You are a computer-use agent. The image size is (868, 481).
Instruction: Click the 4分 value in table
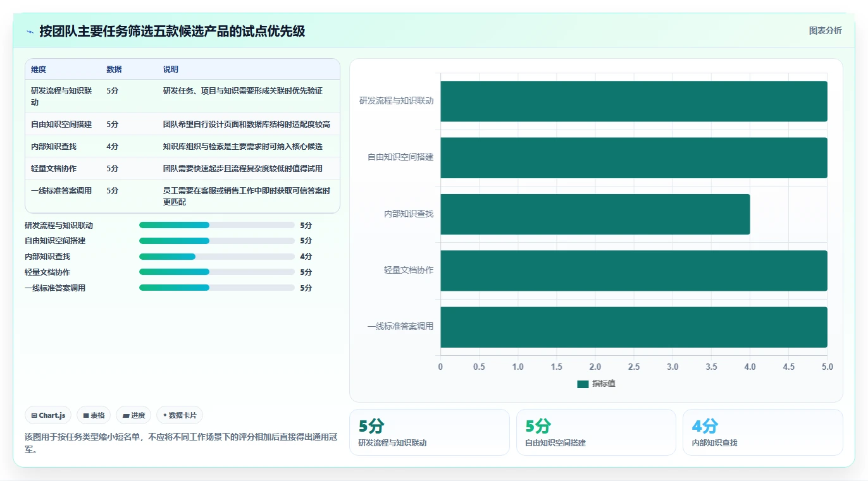(113, 147)
